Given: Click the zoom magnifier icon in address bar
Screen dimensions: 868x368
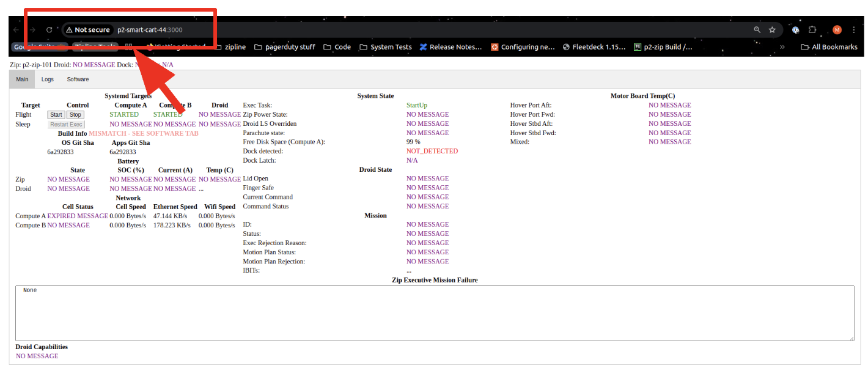Looking at the screenshot, I should click(757, 29).
